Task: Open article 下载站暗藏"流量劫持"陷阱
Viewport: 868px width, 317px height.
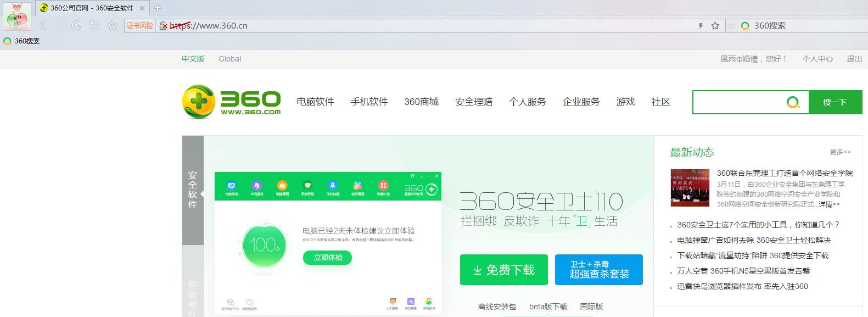Action: point(753,255)
